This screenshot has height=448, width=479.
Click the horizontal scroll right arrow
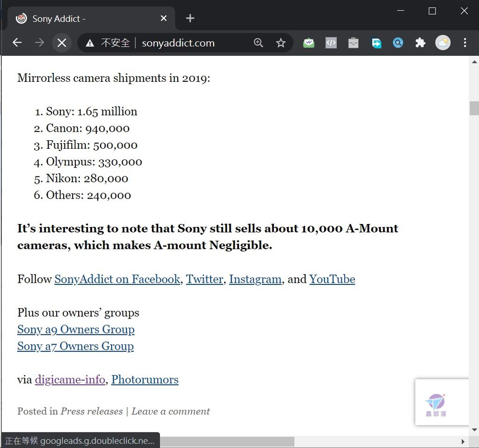click(x=463, y=441)
